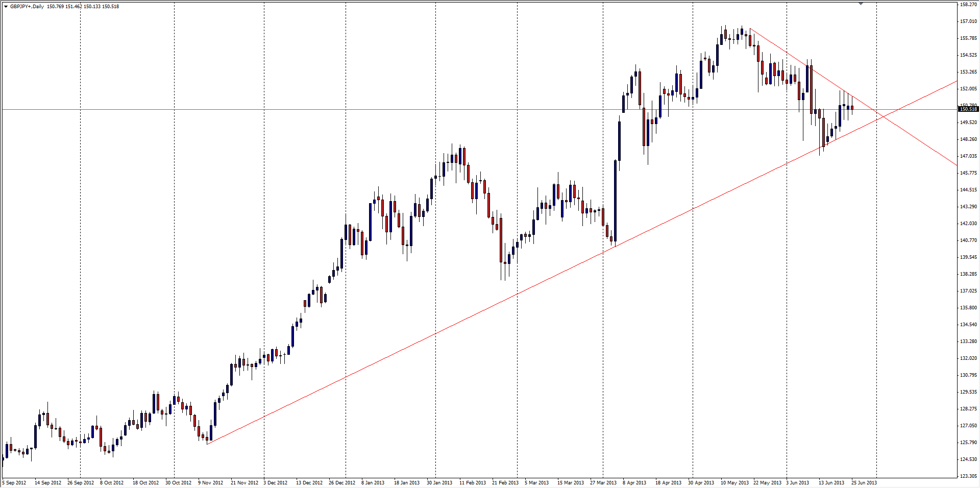980x488 pixels.
Task: Click the 128.275 price scale label
Action: pyautogui.click(x=968, y=409)
